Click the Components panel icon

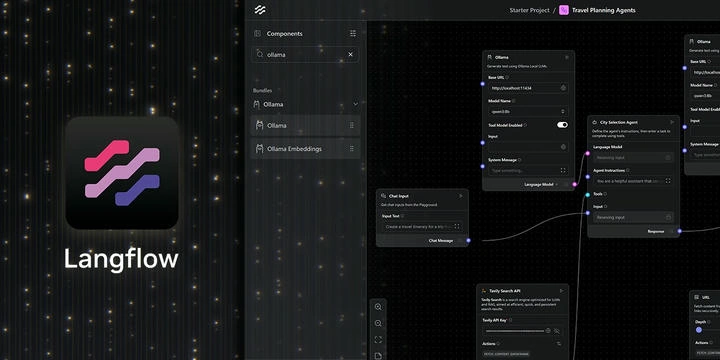click(x=258, y=34)
